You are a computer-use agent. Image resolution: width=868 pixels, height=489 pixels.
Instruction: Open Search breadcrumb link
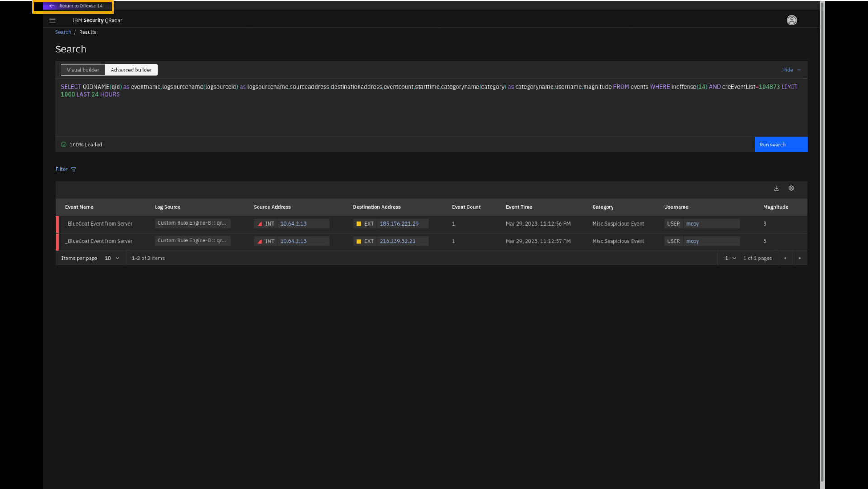[x=63, y=32]
